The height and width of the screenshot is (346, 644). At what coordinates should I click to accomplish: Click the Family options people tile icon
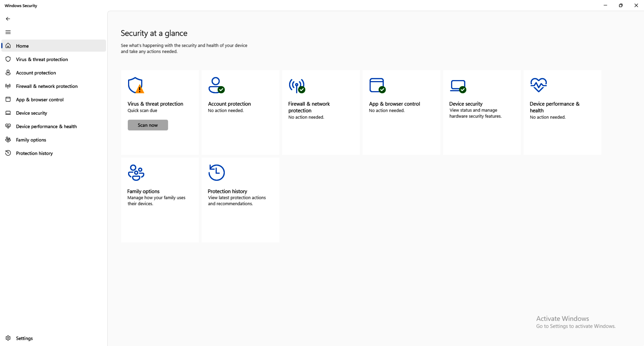pos(136,173)
